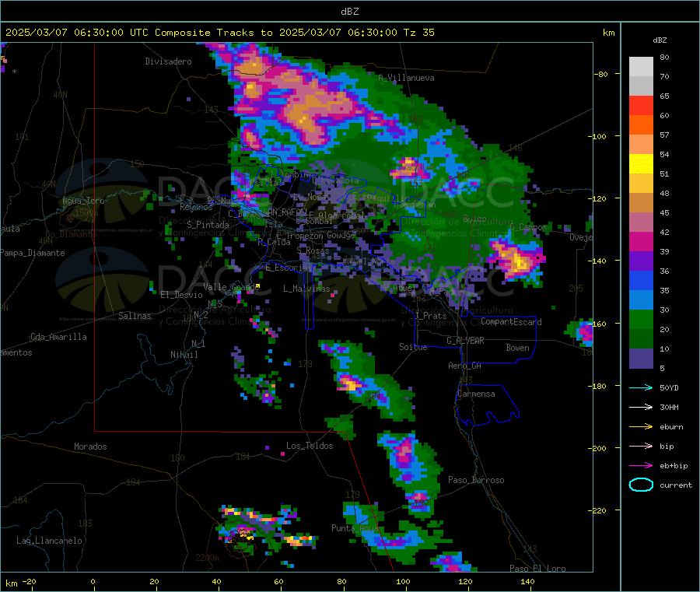
Task: Select the orange 57–60 dBZ legend swatch
Action: (x=641, y=125)
